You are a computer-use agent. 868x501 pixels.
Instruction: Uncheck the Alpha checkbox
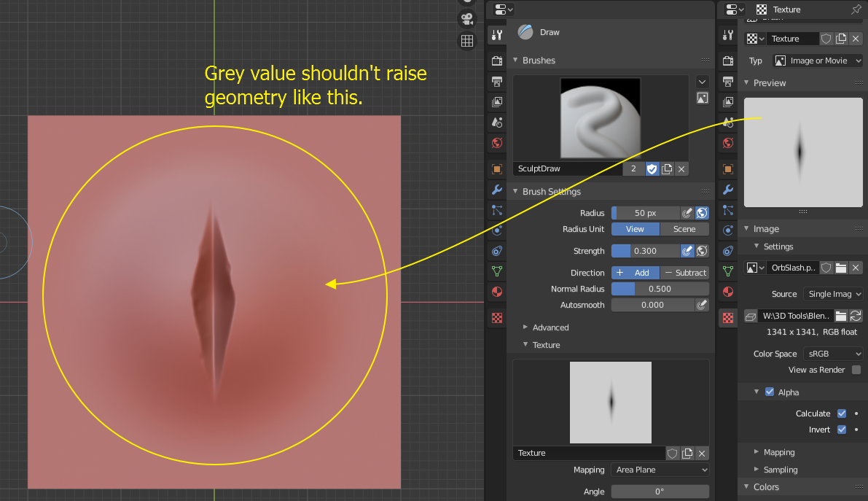coord(770,392)
